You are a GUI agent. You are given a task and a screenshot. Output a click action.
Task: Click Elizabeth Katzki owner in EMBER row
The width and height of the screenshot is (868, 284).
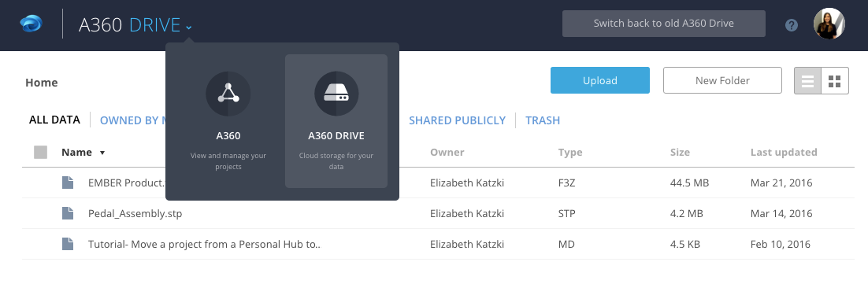467,183
